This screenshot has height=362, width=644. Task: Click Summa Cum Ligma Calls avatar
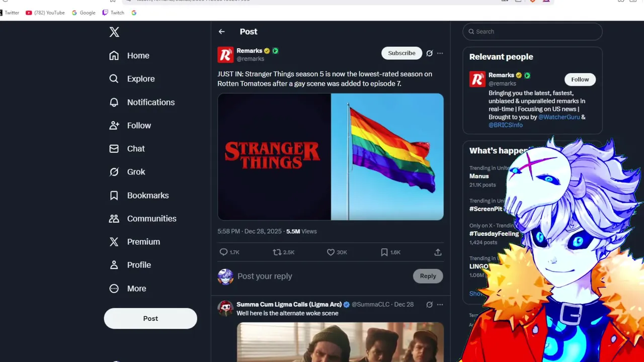click(x=225, y=308)
